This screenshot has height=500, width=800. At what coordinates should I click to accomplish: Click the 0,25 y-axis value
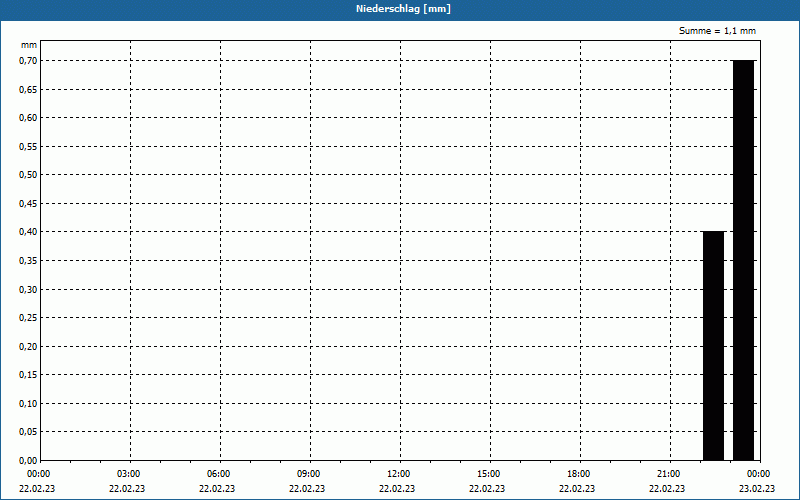coord(28,318)
